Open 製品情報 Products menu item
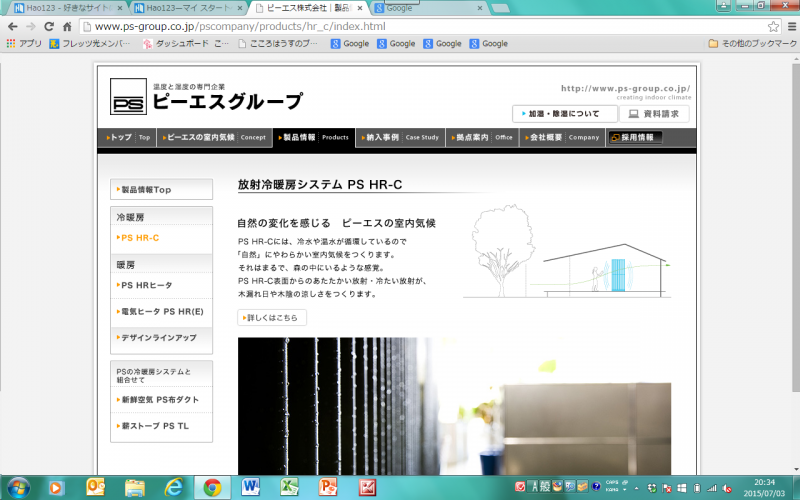The width and height of the screenshot is (800, 500). tap(314, 137)
